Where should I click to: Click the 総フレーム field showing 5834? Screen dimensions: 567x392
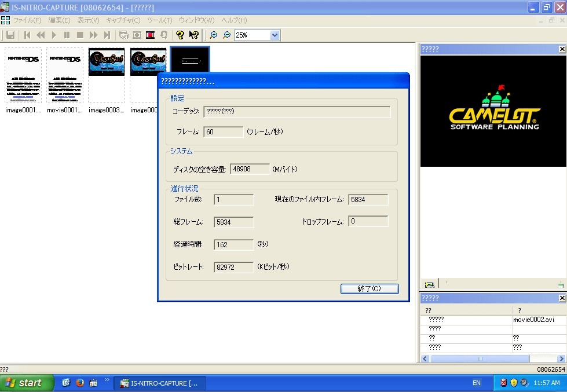(x=234, y=222)
